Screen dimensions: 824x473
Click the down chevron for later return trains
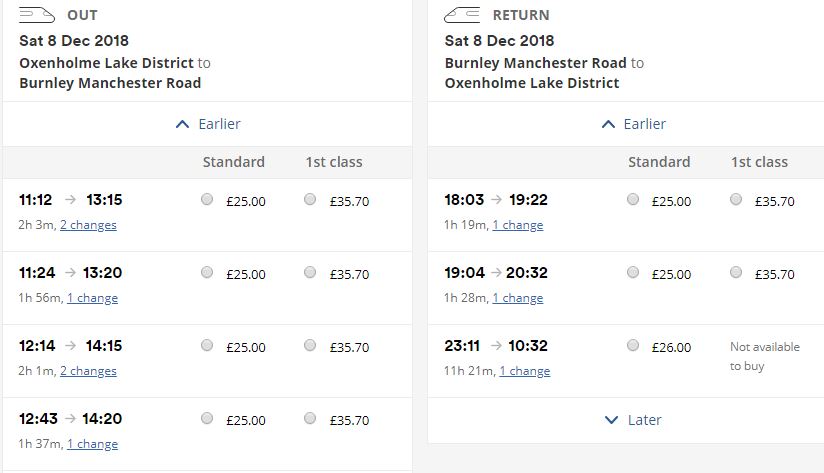pos(611,420)
